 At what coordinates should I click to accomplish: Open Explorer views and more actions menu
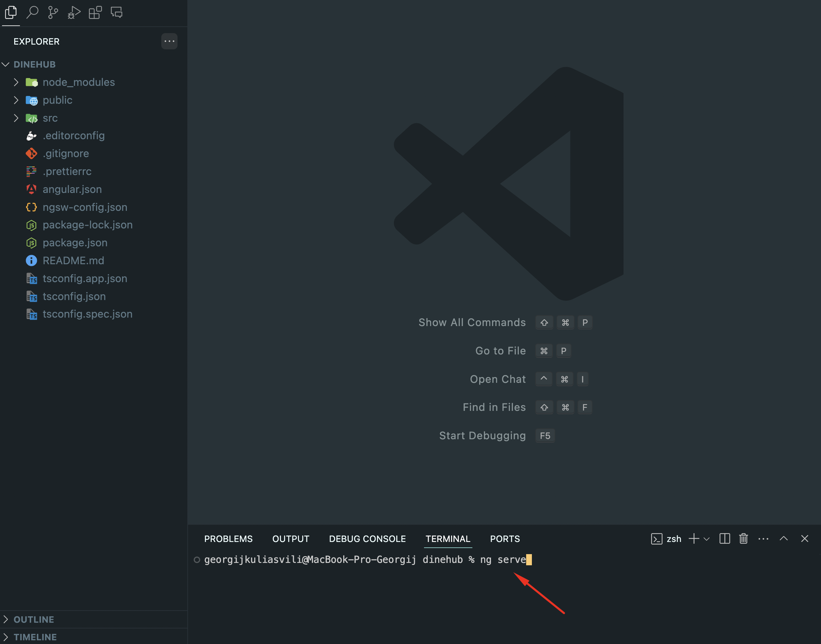(x=169, y=41)
